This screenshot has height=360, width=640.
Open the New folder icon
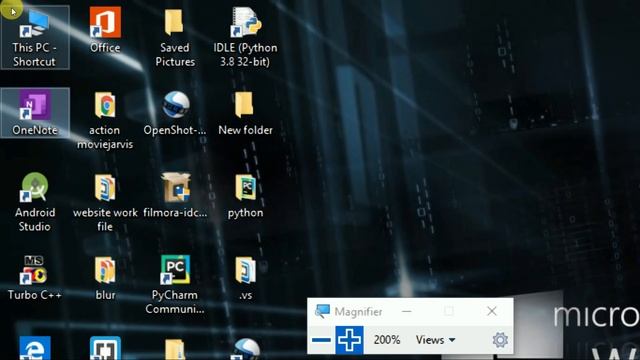(x=245, y=105)
